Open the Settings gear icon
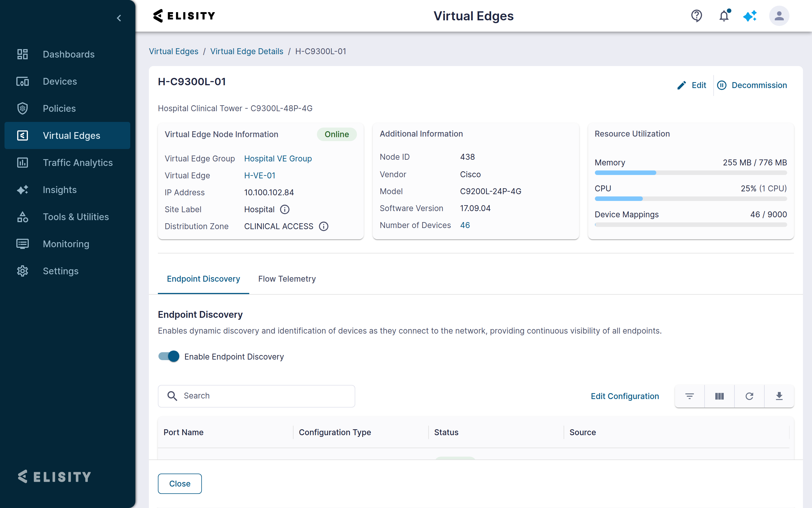This screenshot has height=508, width=812. (x=23, y=271)
